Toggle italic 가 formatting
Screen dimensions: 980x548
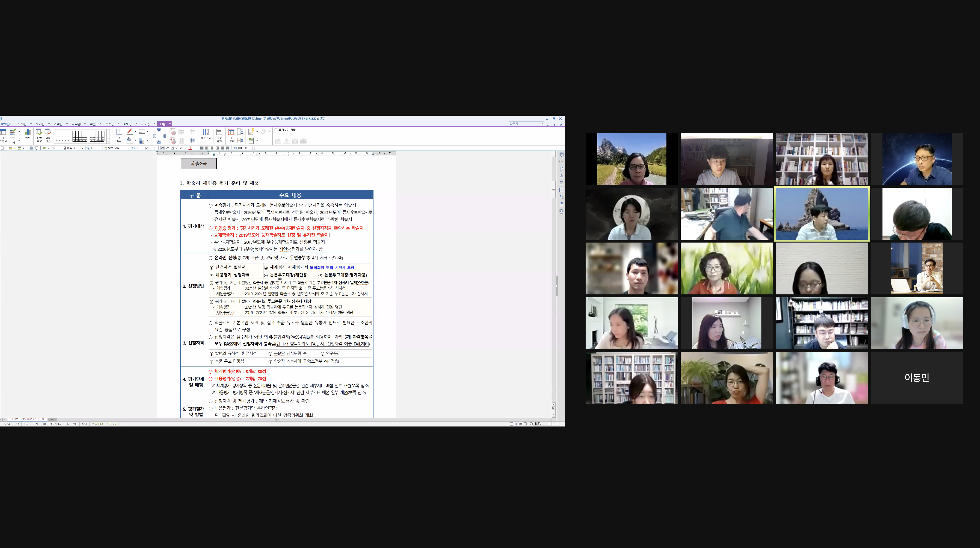click(167, 148)
